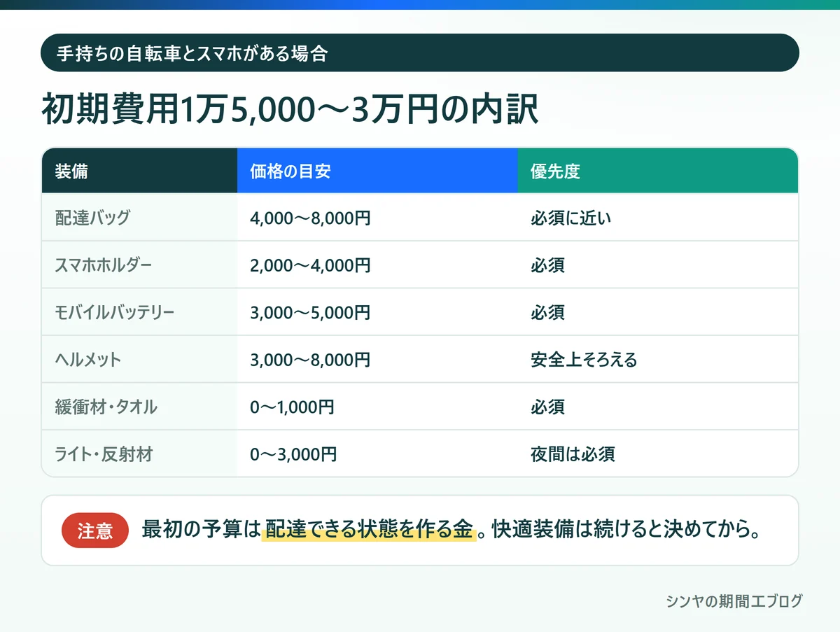Viewport: 840px width, 632px height.
Task: Click the price 2,000〜4,000円
Action: pyautogui.click(x=310, y=265)
